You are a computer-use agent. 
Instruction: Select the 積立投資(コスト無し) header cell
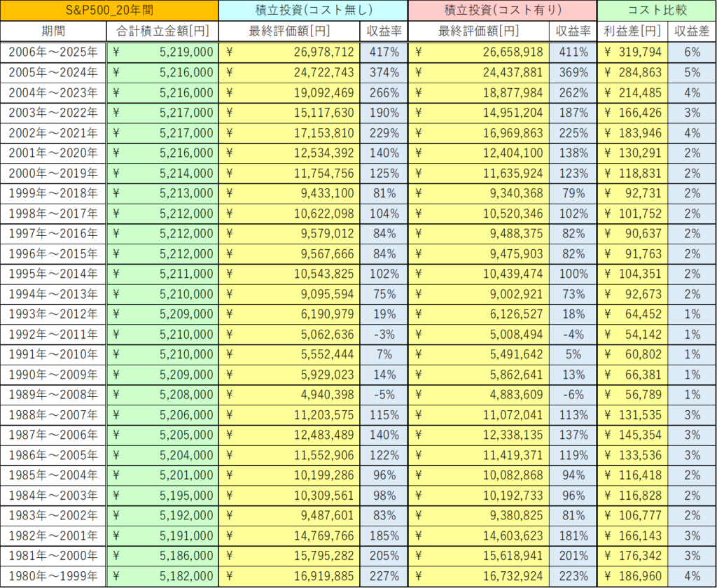313,10
